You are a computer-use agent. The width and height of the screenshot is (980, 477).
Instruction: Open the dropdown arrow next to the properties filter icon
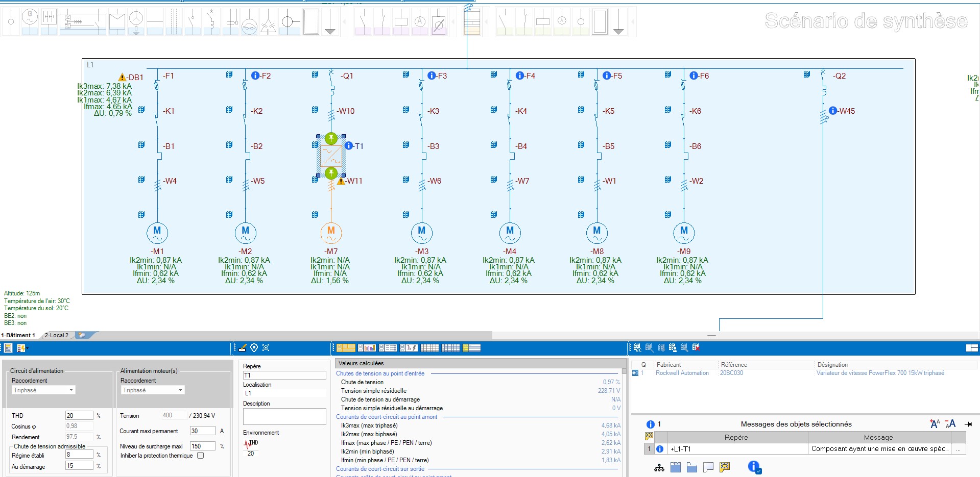pyautogui.click(x=27, y=348)
